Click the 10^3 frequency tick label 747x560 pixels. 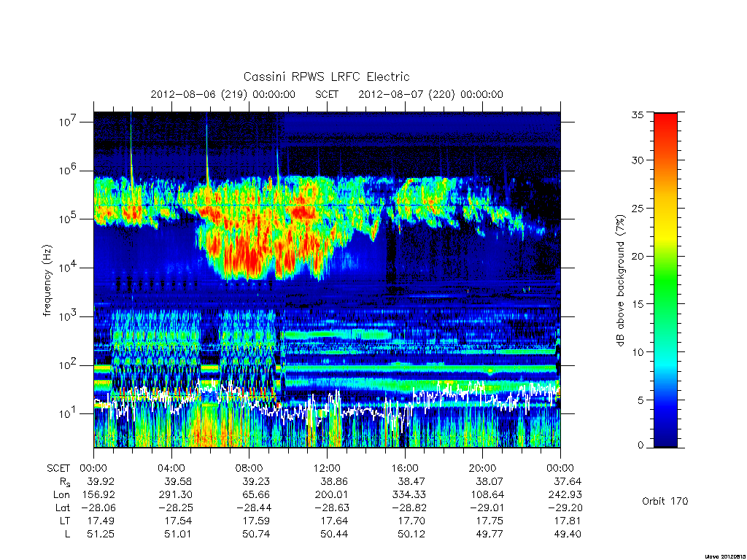point(66,316)
